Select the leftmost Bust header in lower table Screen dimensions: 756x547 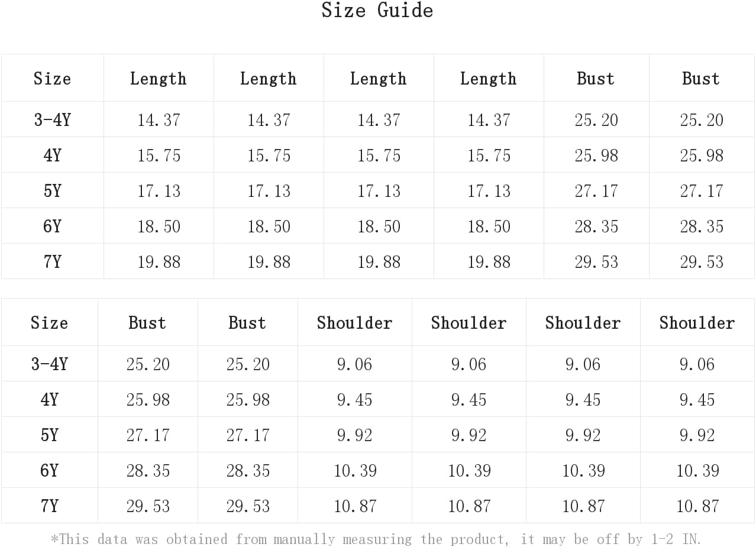147,323
